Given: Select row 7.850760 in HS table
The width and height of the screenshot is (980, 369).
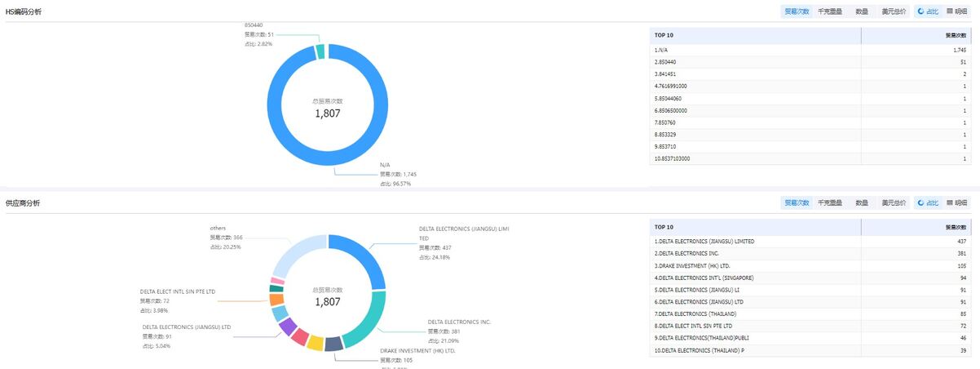Looking at the screenshot, I should [x=810, y=122].
